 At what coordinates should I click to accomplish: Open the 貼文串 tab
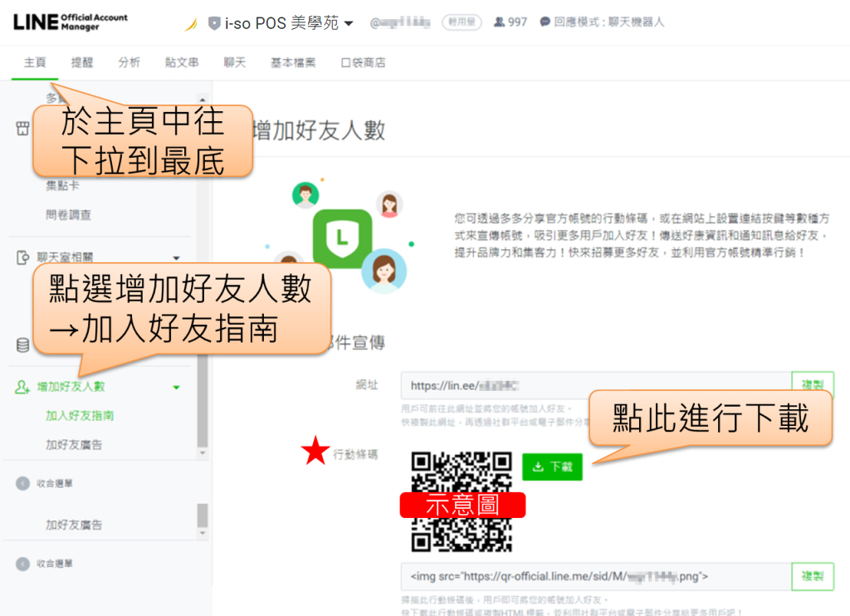(x=182, y=62)
